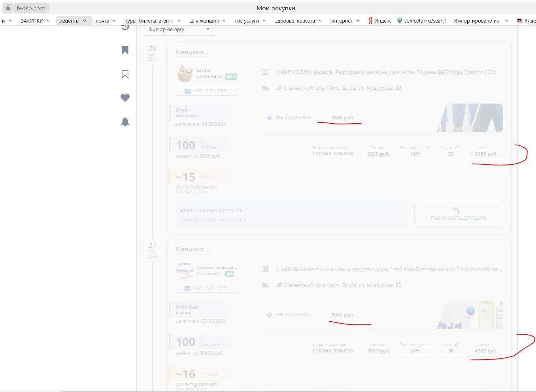Open favorites via the heart icon

click(x=125, y=98)
